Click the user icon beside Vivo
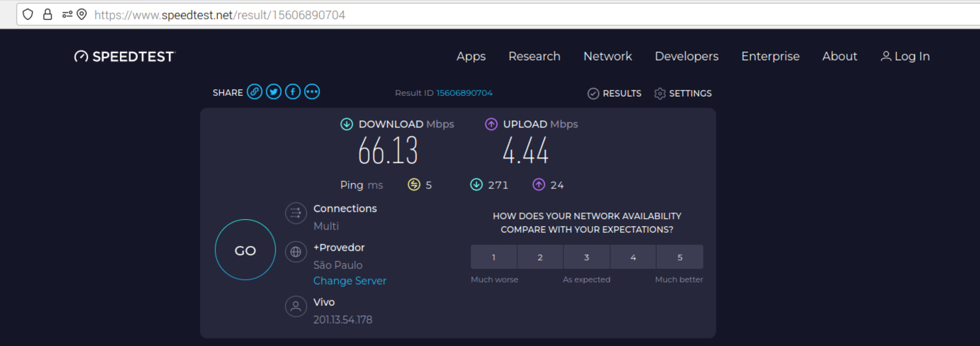 coord(296,306)
